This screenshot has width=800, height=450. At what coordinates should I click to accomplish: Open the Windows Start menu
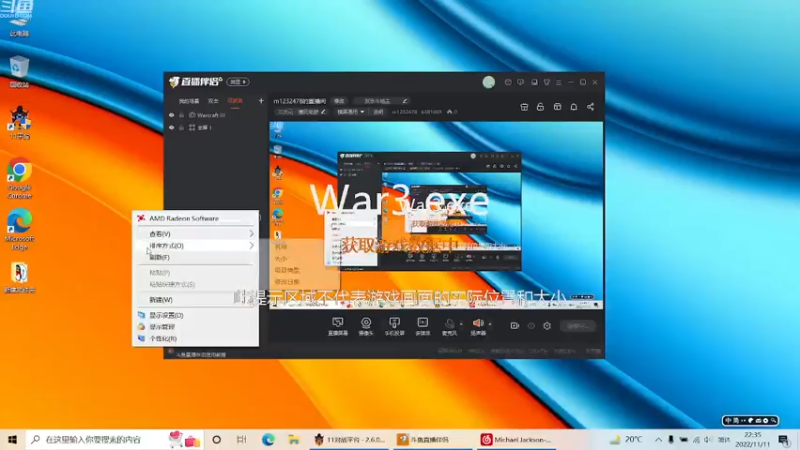point(12,439)
